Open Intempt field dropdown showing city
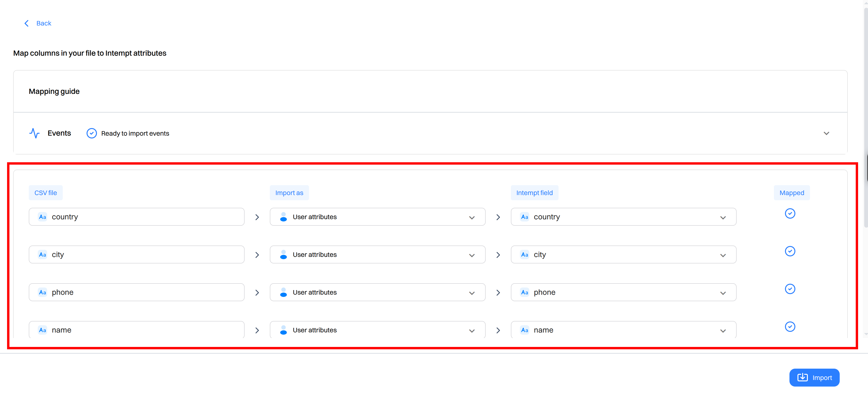868x400 pixels. click(x=623, y=254)
